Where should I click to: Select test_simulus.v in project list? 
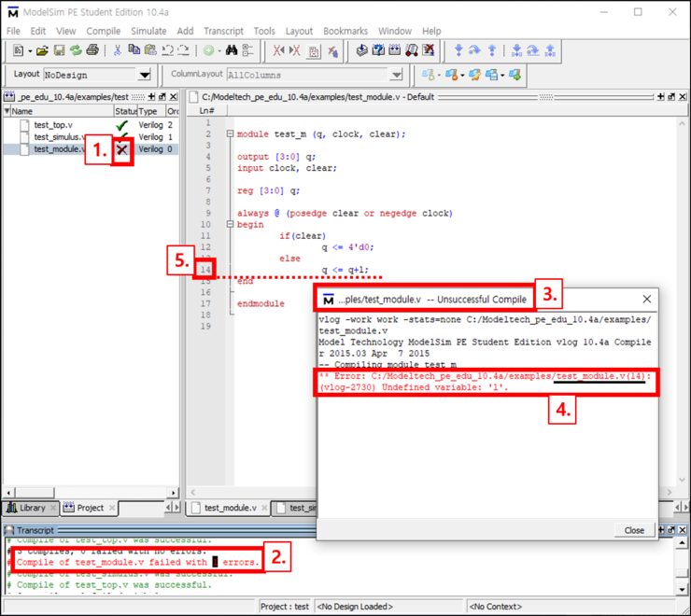(59, 137)
